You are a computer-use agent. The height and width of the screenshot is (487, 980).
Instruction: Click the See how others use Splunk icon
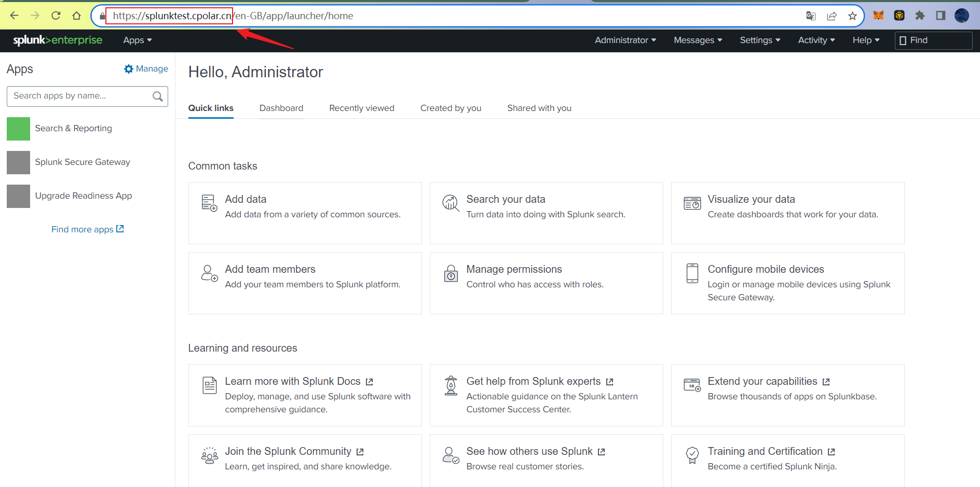pos(451,455)
